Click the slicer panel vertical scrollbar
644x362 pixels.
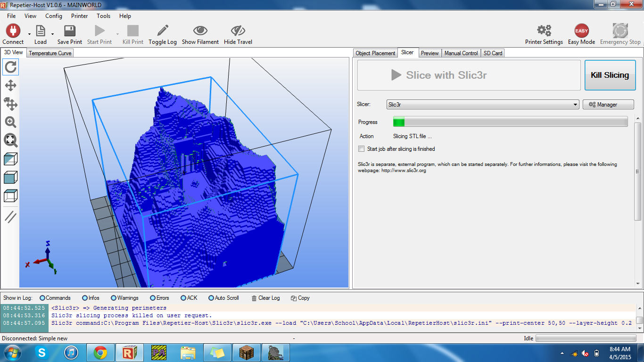click(x=638, y=200)
